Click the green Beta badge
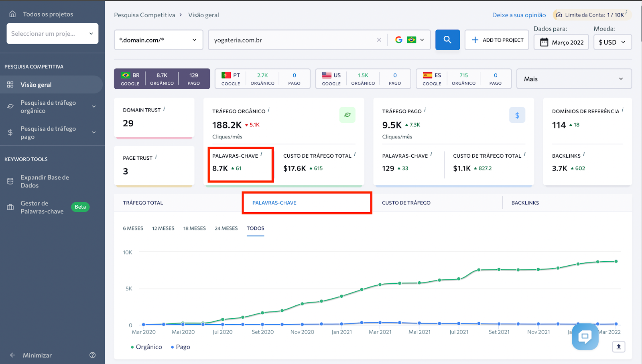Image resolution: width=642 pixels, height=364 pixels. point(80,207)
